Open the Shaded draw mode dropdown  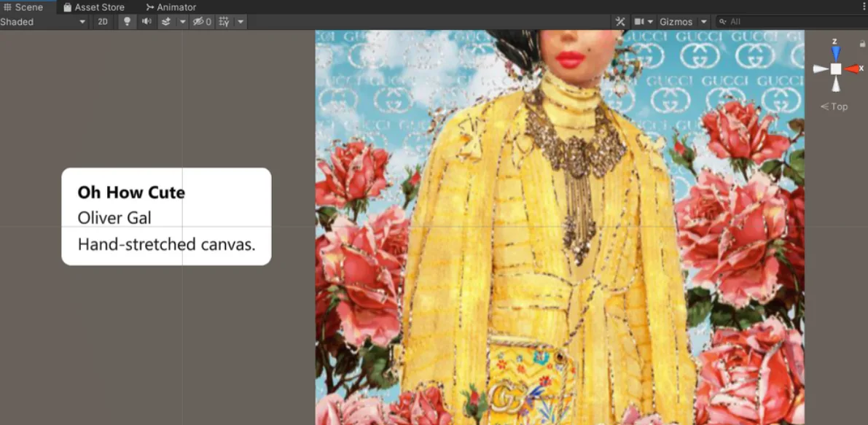pos(44,22)
